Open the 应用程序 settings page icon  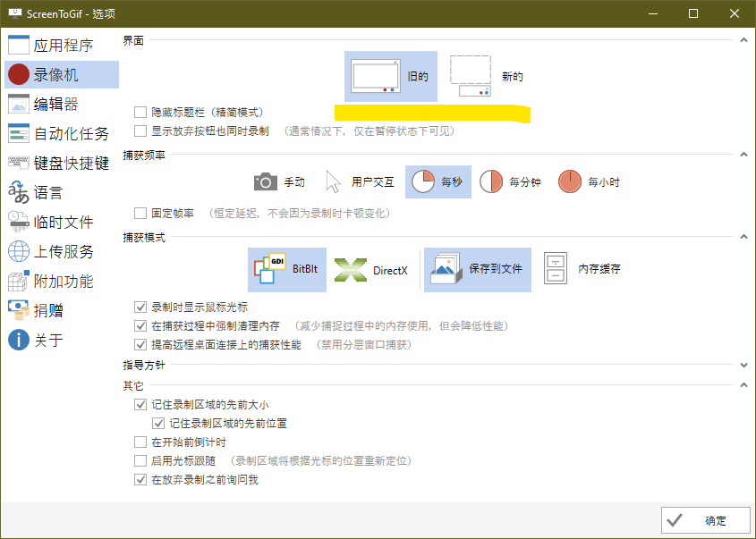click(x=18, y=45)
